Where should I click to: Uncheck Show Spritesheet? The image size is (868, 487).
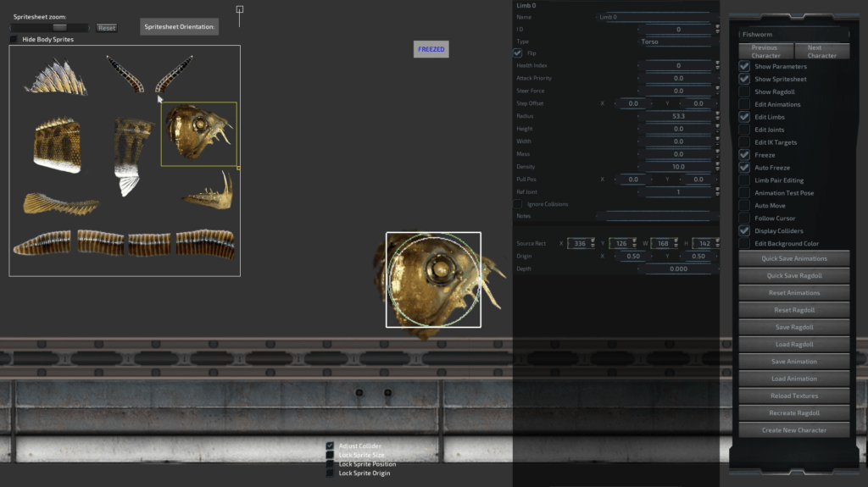(744, 79)
